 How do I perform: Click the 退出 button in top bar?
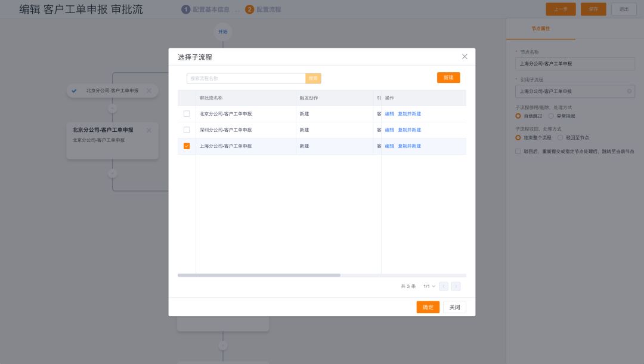point(624,9)
